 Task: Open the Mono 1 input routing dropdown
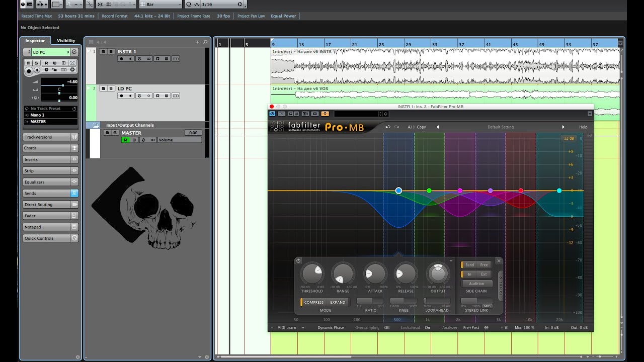pyautogui.click(x=50, y=115)
